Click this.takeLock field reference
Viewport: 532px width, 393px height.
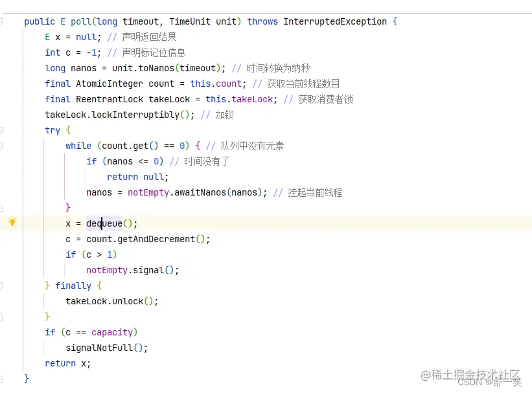click(x=239, y=99)
